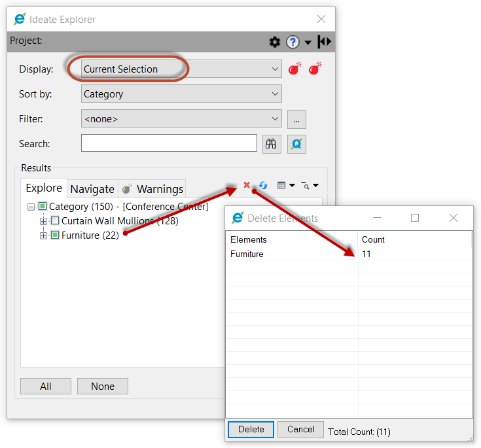Uncheck the Furniture (22) checkbox

click(55, 235)
